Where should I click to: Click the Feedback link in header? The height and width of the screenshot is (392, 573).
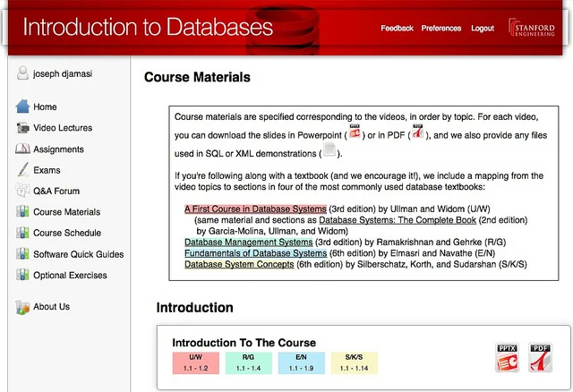tap(397, 28)
